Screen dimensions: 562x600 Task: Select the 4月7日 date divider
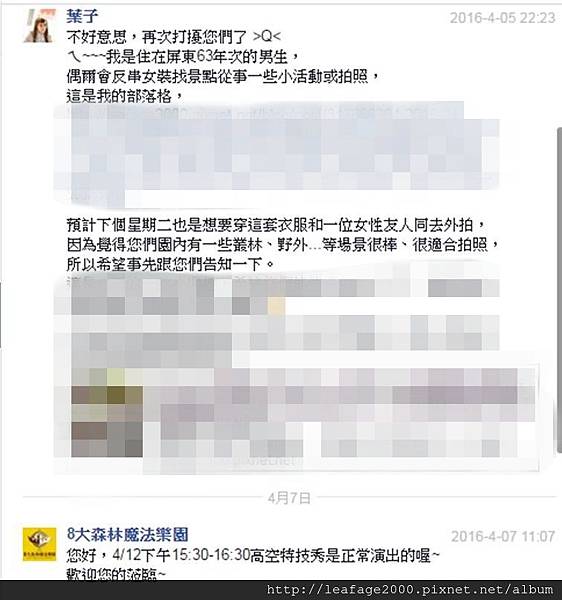(289, 498)
